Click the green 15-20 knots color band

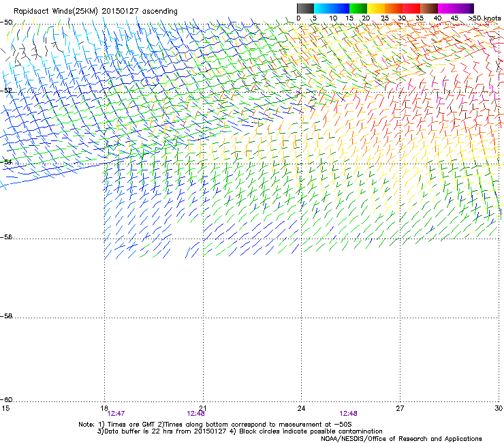click(358, 8)
